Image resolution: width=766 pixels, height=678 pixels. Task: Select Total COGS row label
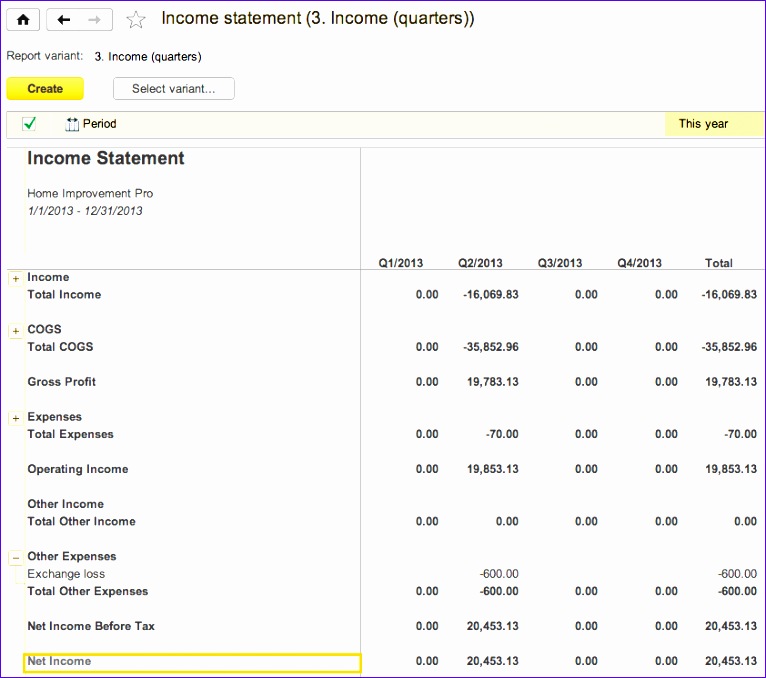coord(60,347)
